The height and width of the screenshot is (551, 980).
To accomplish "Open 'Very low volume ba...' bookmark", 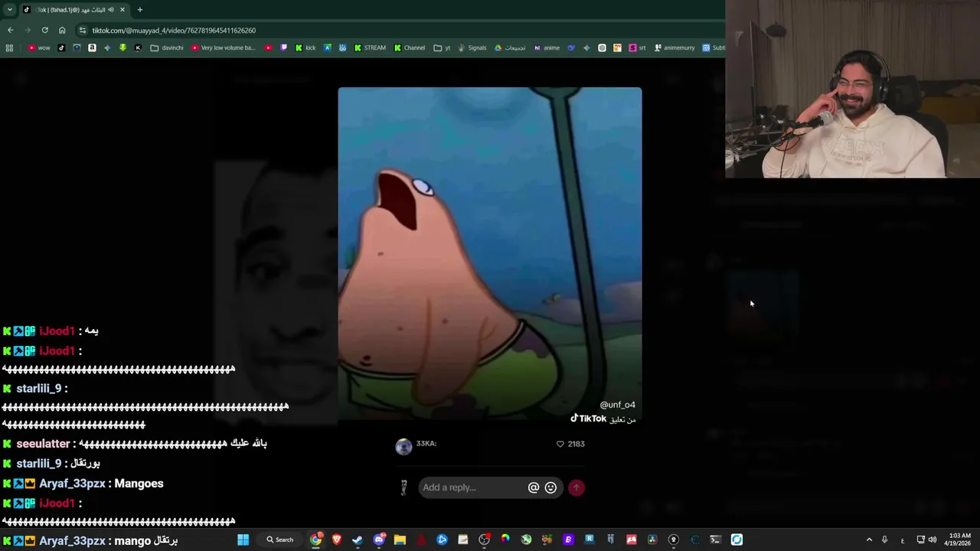I will 224,47.
